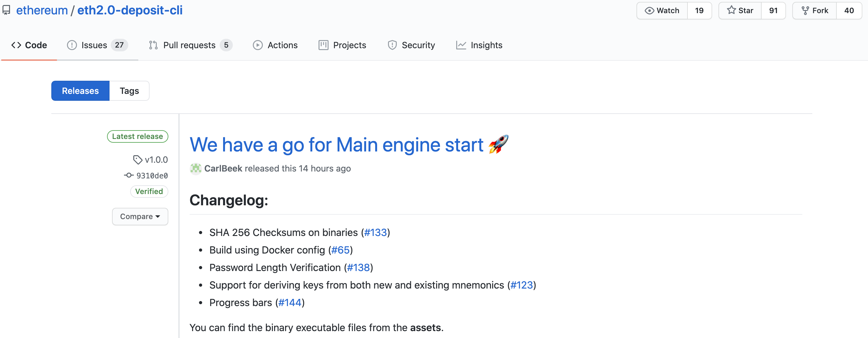Click the eye icon on Watch button

(649, 10)
